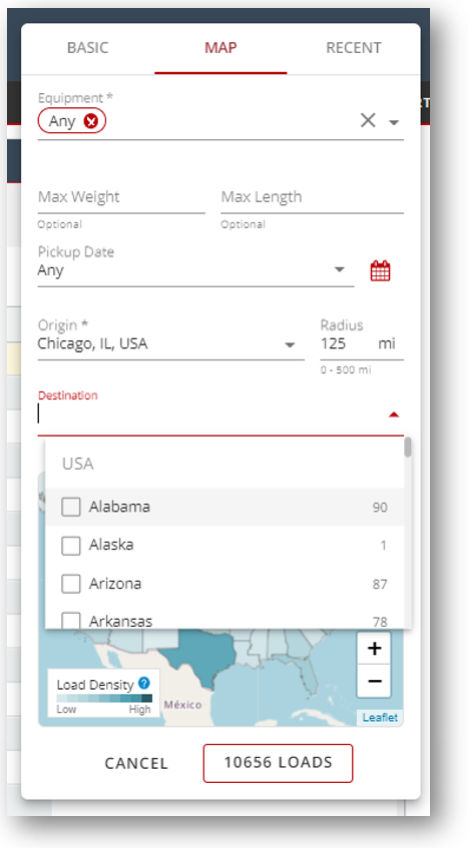Check the Arizona checkbox
468x848 pixels.
[71, 584]
